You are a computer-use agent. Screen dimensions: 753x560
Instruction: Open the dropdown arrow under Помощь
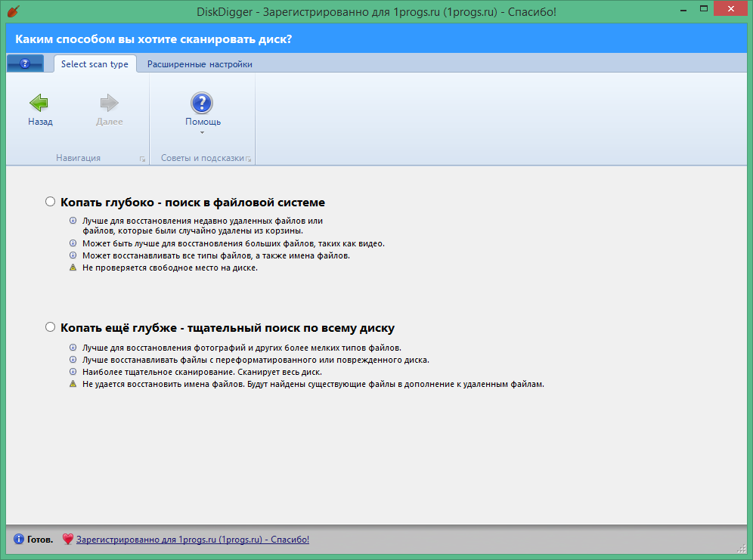click(202, 132)
